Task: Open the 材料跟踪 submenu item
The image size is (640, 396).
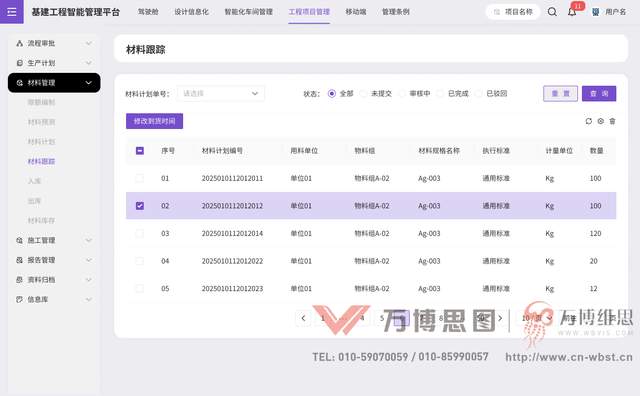Action: click(x=41, y=161)
